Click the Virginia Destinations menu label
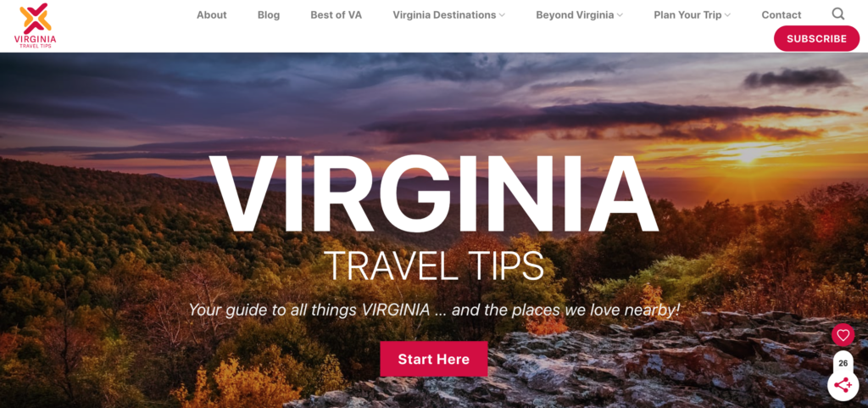The width and height of the screenshot is (868, 408). pos(444,15)
